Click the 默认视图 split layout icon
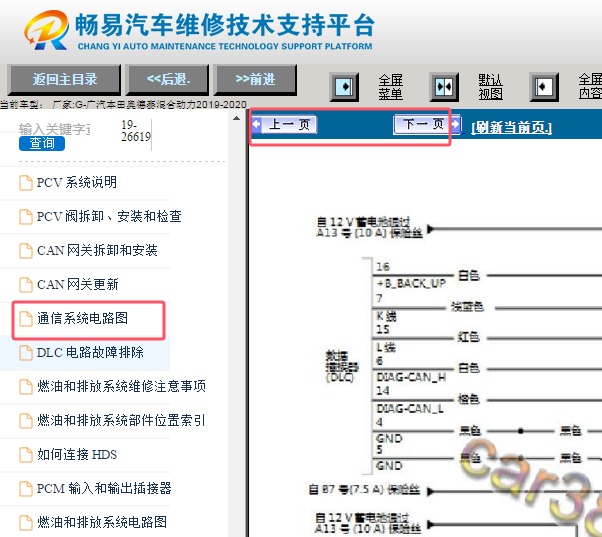 [444, 87]
